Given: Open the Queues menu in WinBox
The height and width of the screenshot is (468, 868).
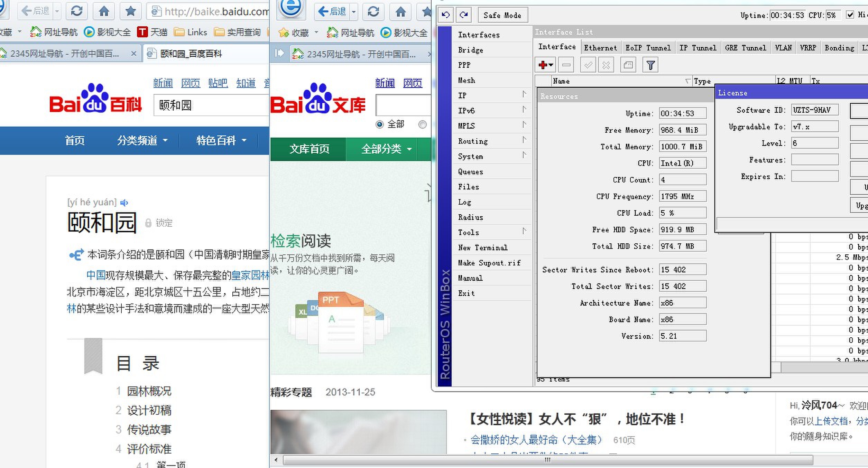Looking at the screenshot, I should pos(492,171).
